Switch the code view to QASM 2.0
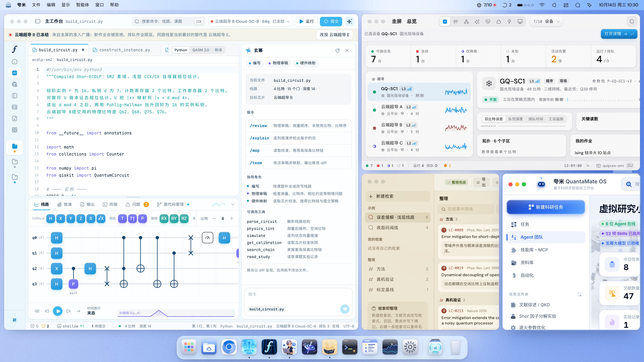Screen dimensions: 644x362 201,50
